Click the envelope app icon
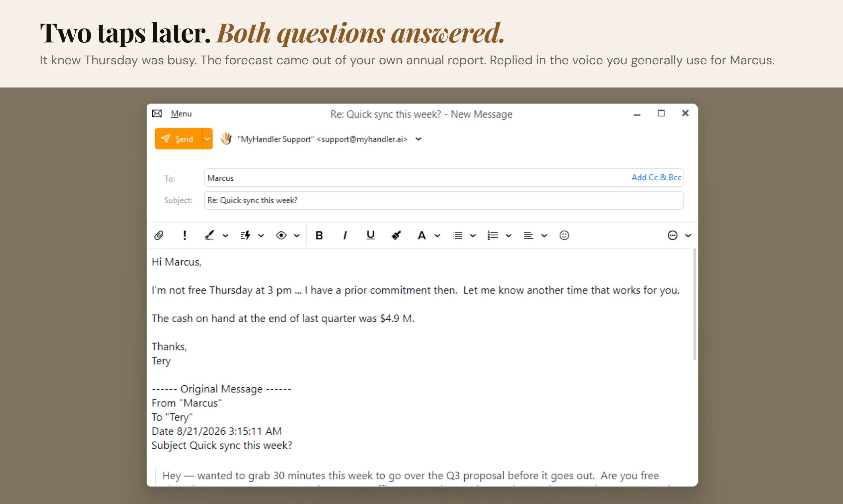Screen dimensions: 843x504 [157, 113]
